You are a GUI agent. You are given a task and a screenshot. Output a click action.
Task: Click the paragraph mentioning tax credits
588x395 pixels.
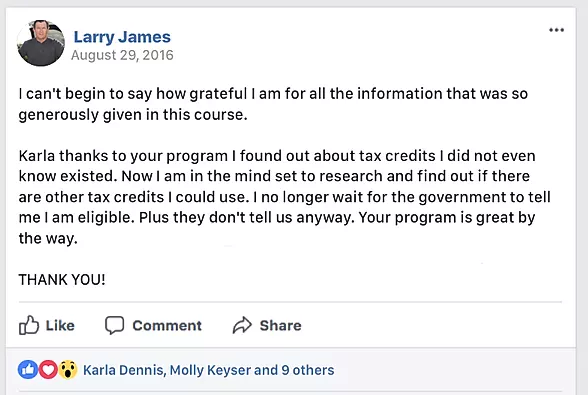point(284,197)
